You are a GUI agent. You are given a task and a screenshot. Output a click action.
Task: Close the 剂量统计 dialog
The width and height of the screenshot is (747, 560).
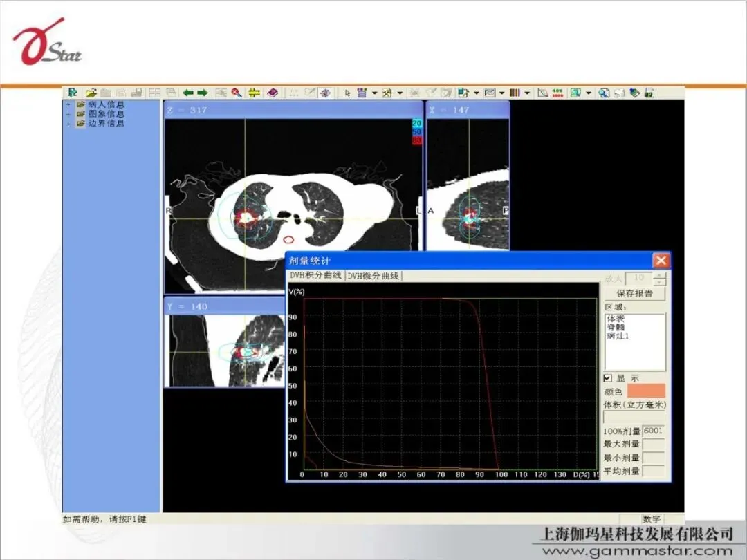click(661, 261)
